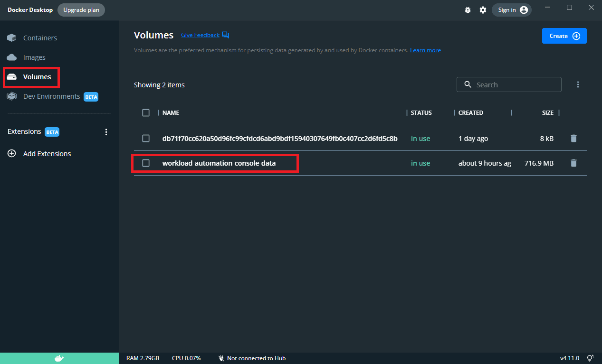
Task: Open the db71f70cc620a50d96fc volume
Action: coord(280,139)
